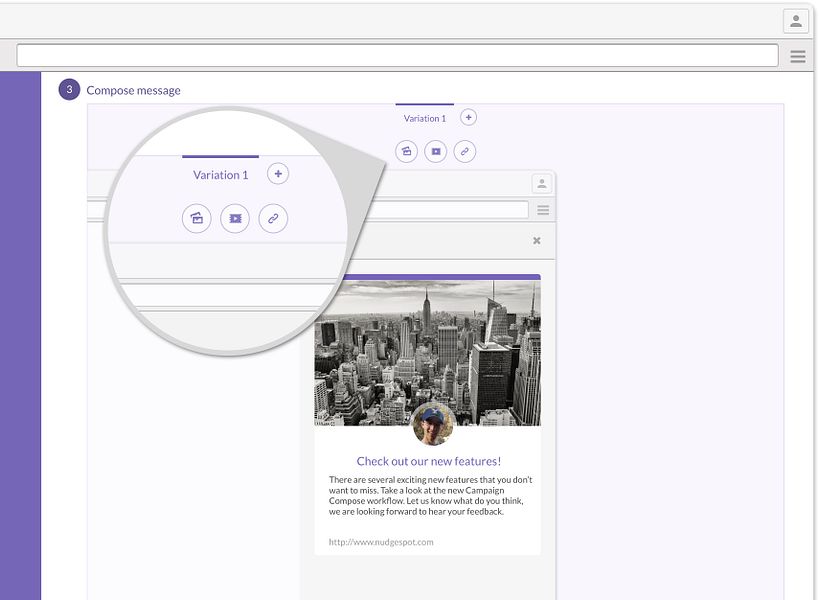Close the message preview with the X
819x600 pixels.
tap(536, 241)
